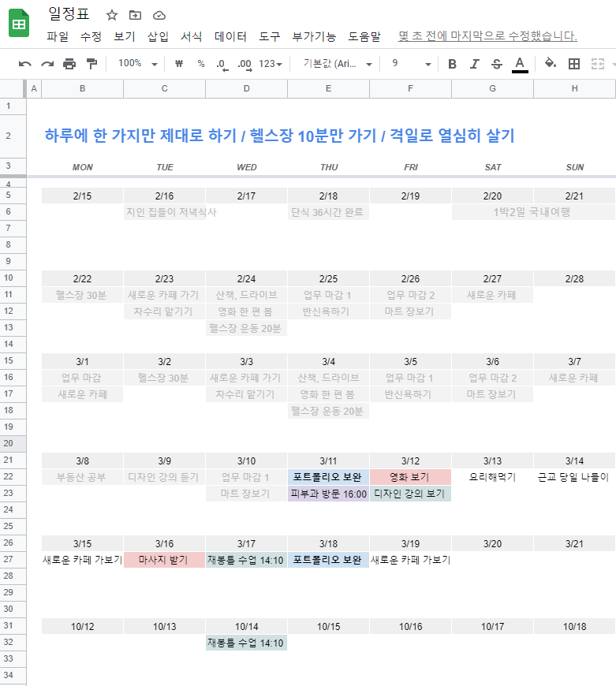Select column E header
616x686 pixels.
pos(329,89)
